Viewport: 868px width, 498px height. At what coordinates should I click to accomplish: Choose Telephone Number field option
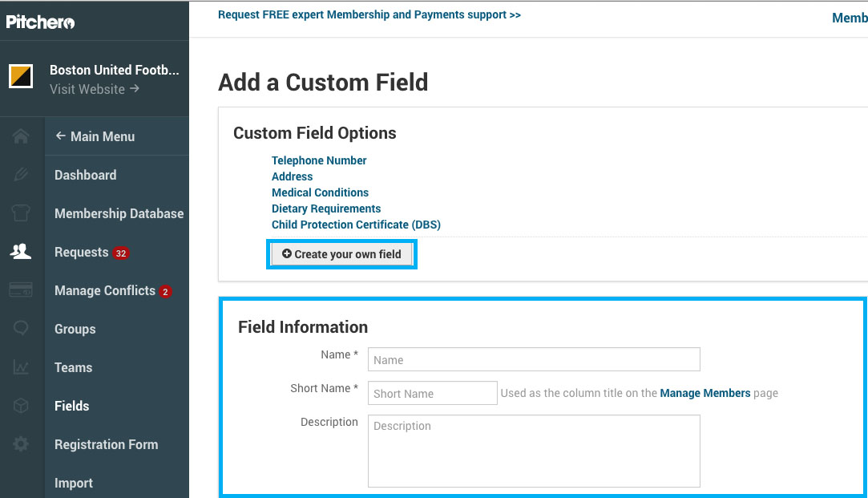click(x=319, y=160)
